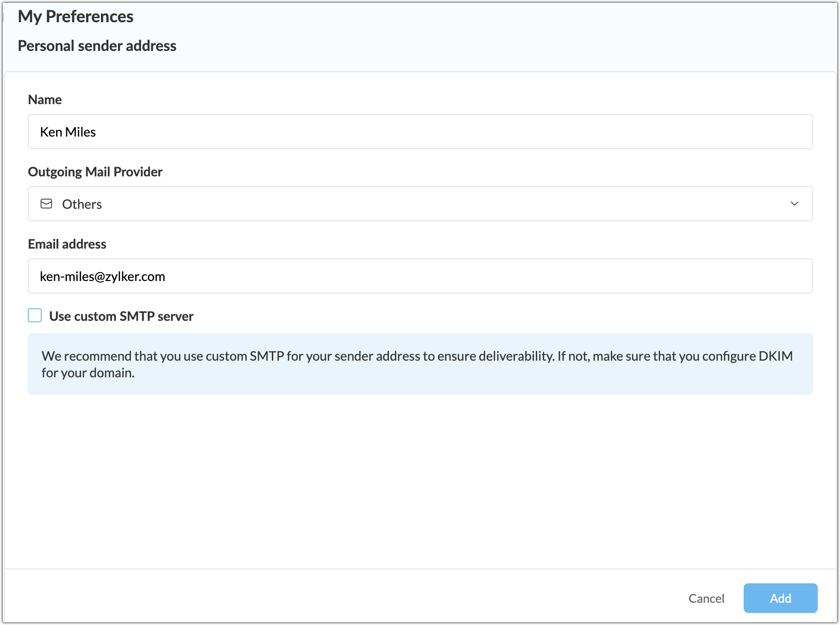Image resolution: width=840 pixels, height=625 pixels.
Task: Enable the custom SMTP server checkbox
Action: 35,316
